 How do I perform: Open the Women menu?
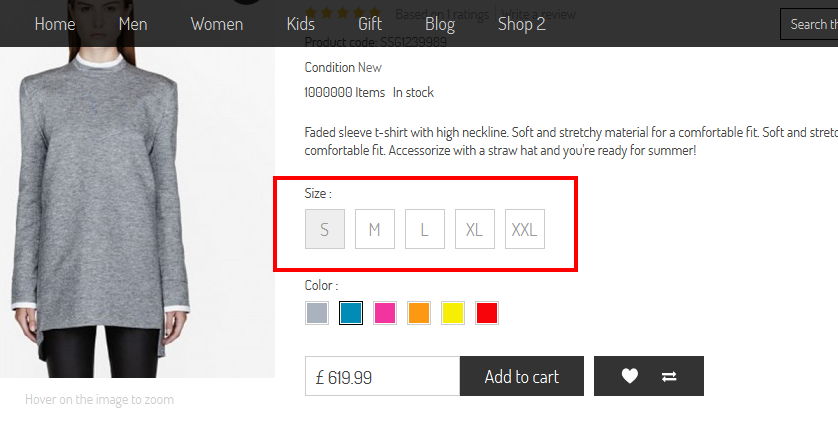click(217, 24)
